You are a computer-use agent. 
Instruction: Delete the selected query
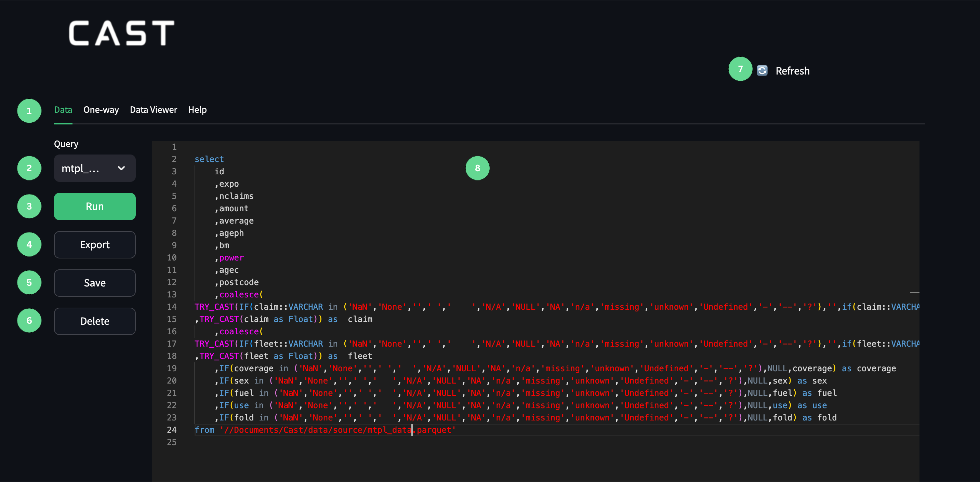pyautogui.click(x=94, y=321)
